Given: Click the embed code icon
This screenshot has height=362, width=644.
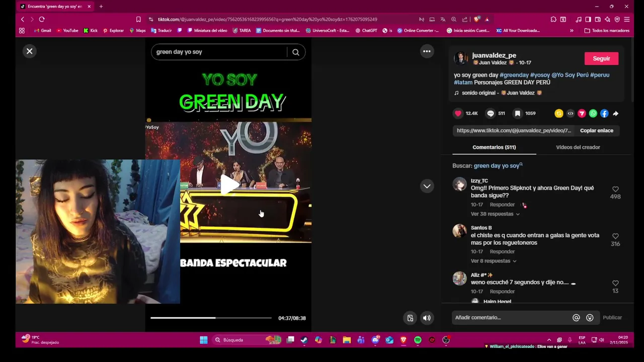Looking at the screenshot, I should coord(571,114).
